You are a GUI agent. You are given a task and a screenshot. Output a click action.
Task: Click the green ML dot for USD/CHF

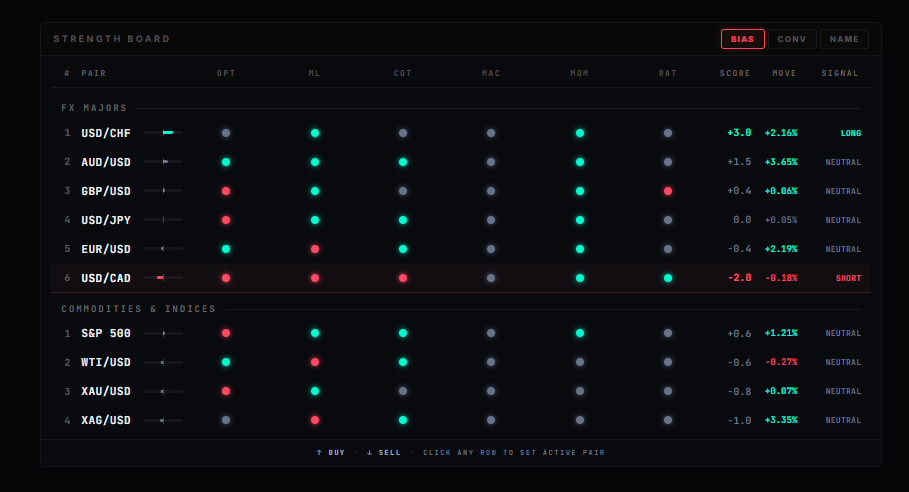click(x=315, y=133)
